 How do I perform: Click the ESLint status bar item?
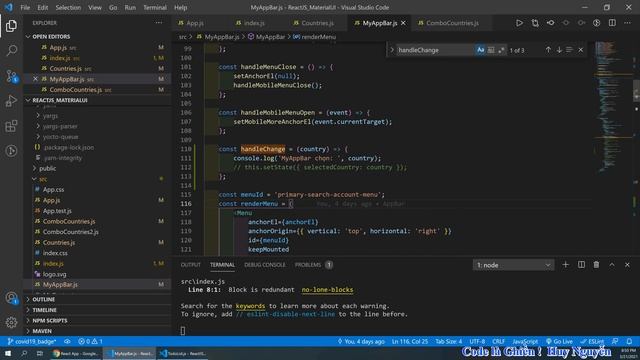click(592, 341)
